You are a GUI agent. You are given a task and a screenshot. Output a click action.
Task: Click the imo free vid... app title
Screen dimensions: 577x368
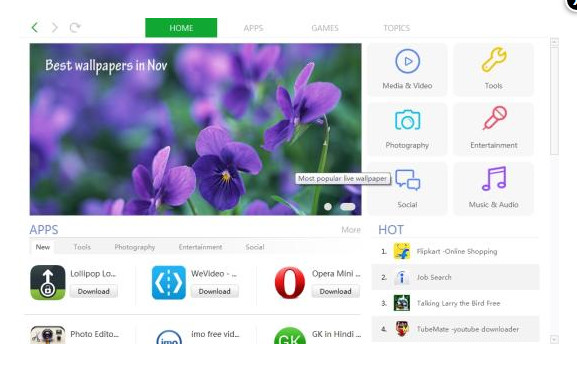[x=215, y=334]
